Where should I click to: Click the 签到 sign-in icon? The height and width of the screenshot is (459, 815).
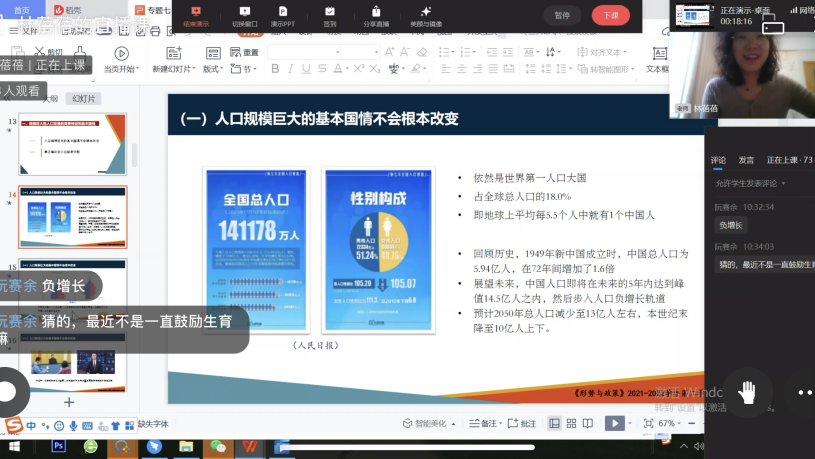(x=330, y=15)
